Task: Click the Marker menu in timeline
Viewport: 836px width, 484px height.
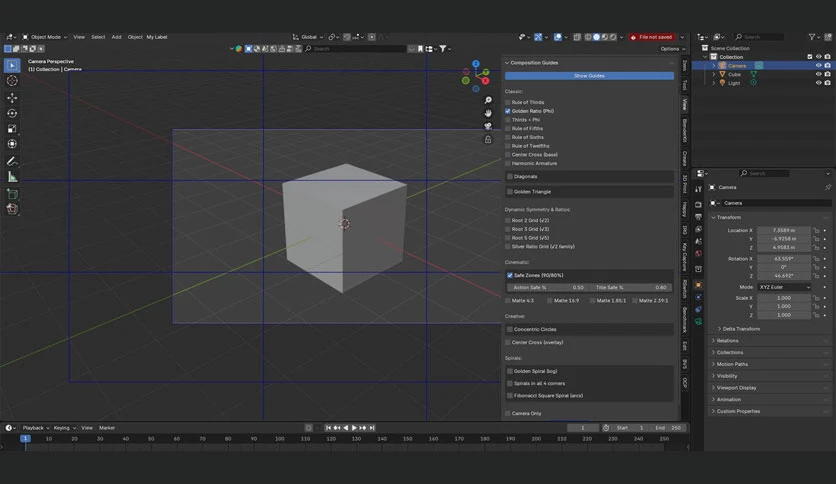Action: (x=107, y=427)
